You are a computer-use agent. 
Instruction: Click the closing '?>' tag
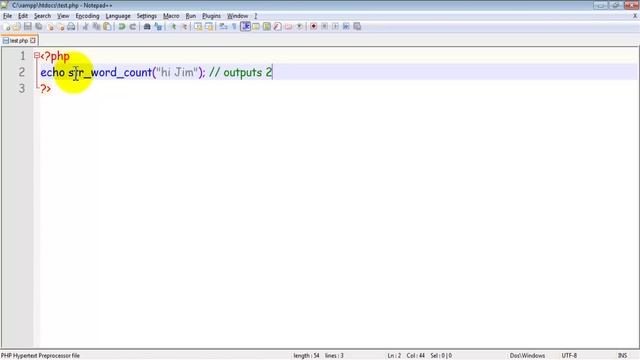[46, 89]
